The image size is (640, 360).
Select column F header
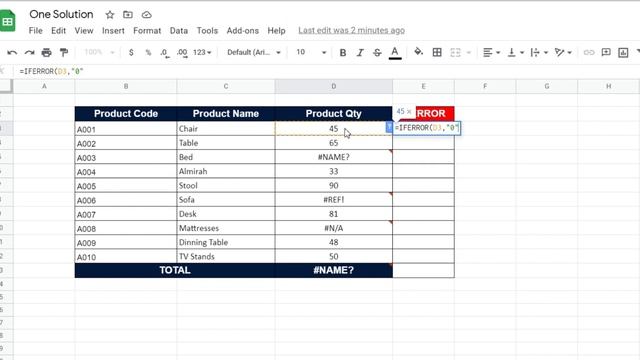coord(485,87)
